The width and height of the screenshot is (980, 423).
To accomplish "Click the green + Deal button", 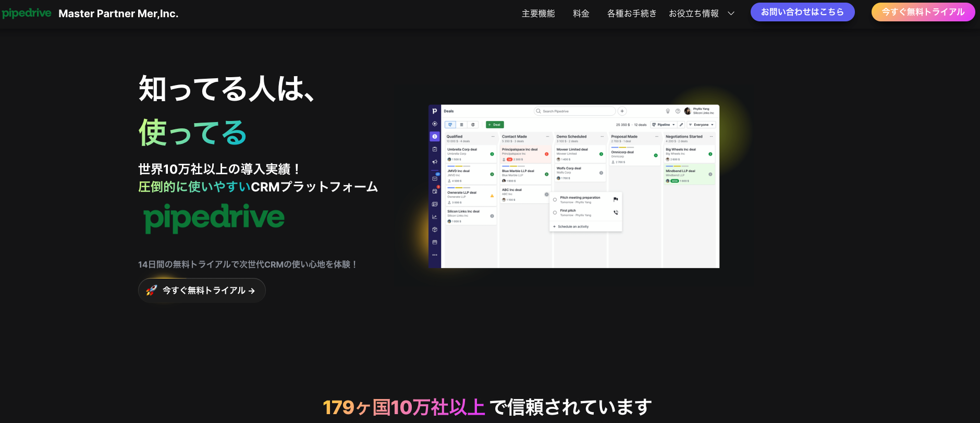I will pyautogui.click(x=495, y=125).
